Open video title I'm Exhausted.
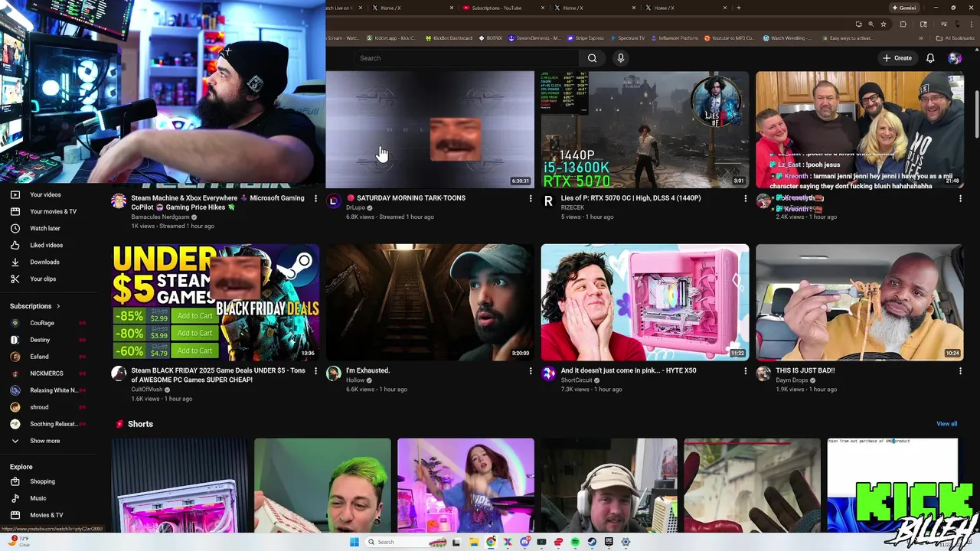Viewport: 980px width, 551px height. [367, 370]
